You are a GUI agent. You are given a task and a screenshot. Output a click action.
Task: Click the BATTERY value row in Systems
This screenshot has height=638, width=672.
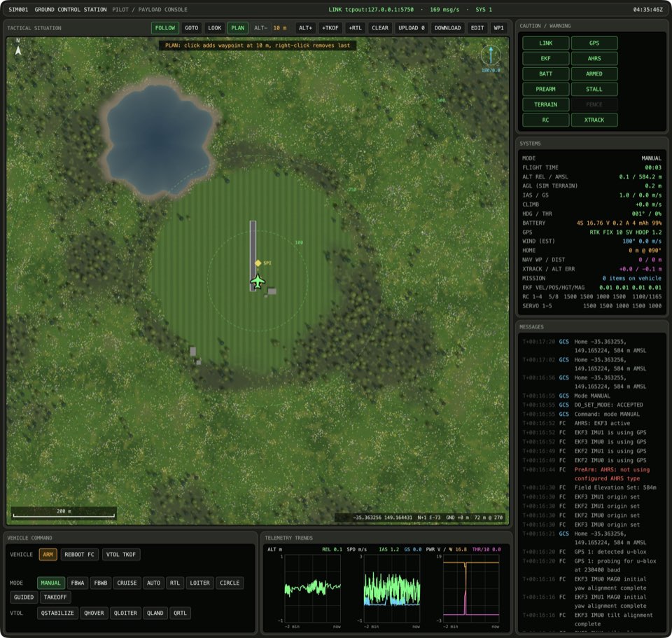coord(592,223)
